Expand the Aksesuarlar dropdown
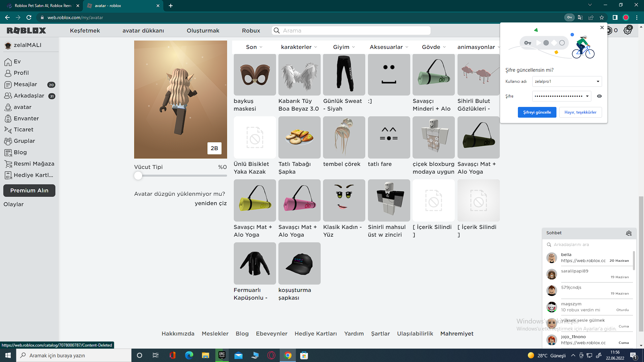Viewport: 644px width, 362px height. click(x=389, y=47)
